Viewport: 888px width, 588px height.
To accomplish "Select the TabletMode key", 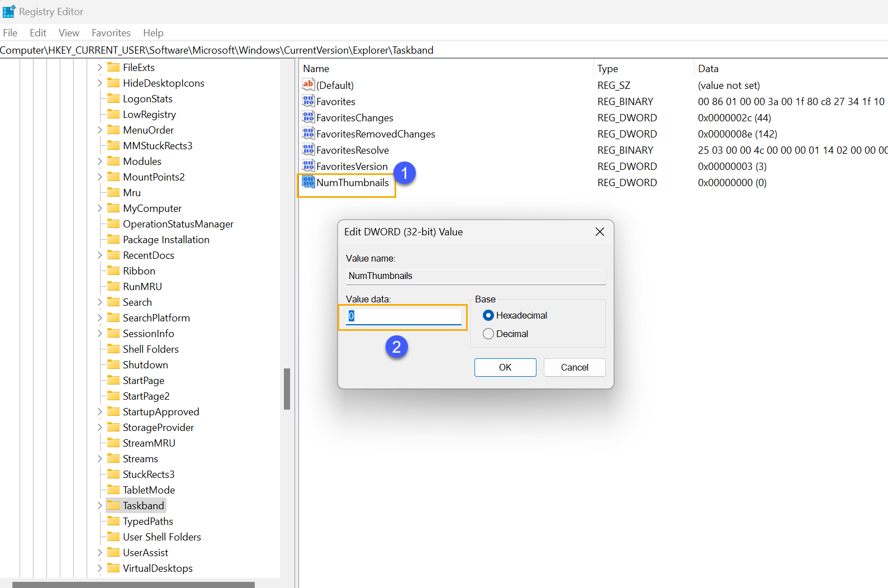I will (x=149, y=490).
